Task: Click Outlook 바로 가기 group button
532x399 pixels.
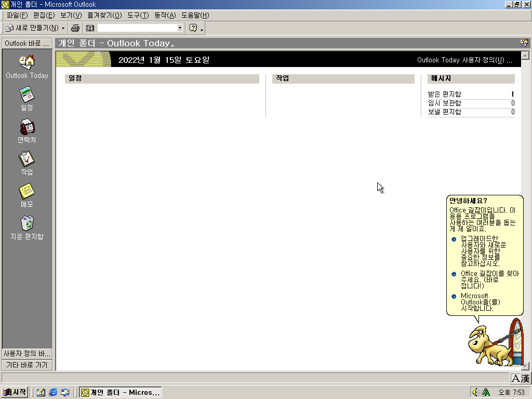Action: (x=27, y=44)
